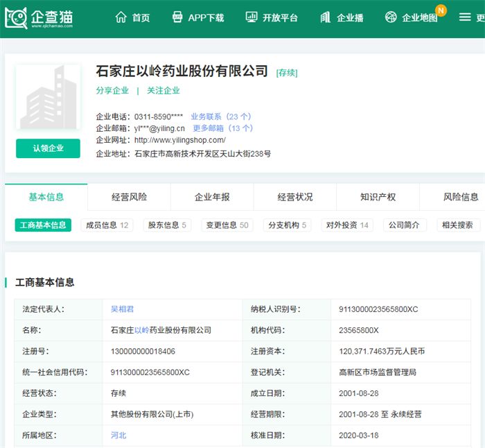Switch to the 经营状况 tab
Screen dimensions: 485x448
click(295, 197)
